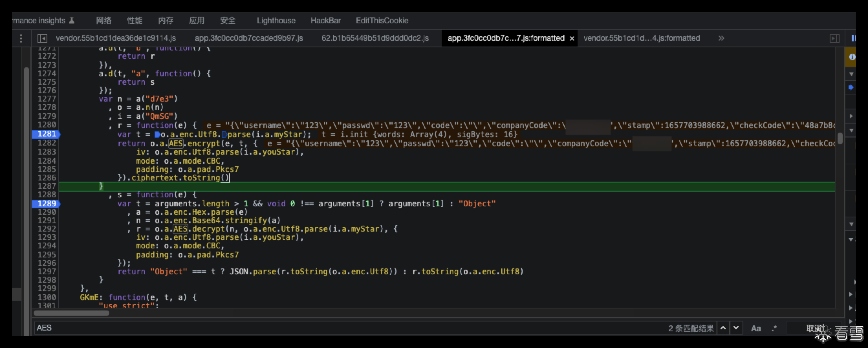This screenshot has height=348, width=868.
Task: Click the resume script execution icon
Action: [x=853, y=38]
